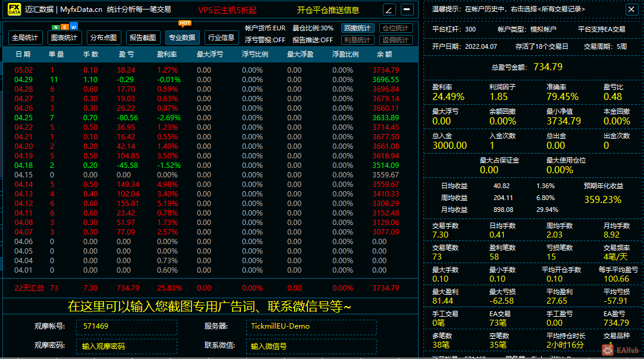Click the 浮盈比例 column header
The image size is (644, 359).
pyautogui.click(x=345, y=54)
